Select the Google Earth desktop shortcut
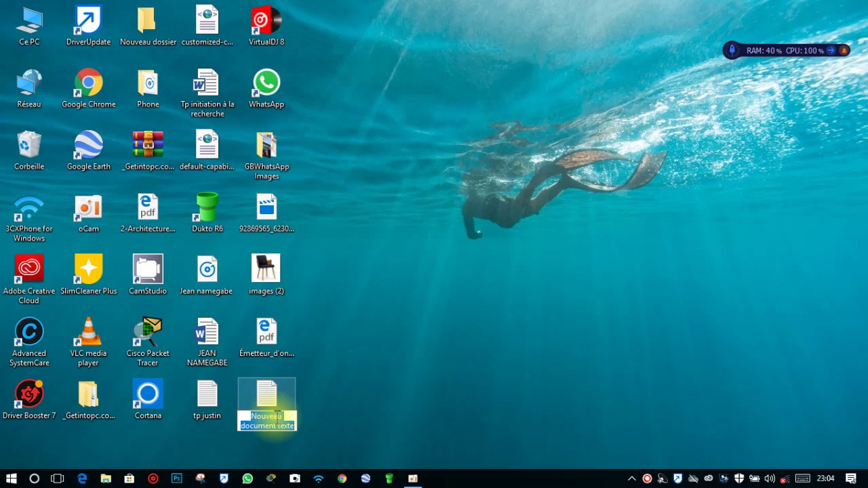Viewport: 868px width, 488px height. (89, 151)
